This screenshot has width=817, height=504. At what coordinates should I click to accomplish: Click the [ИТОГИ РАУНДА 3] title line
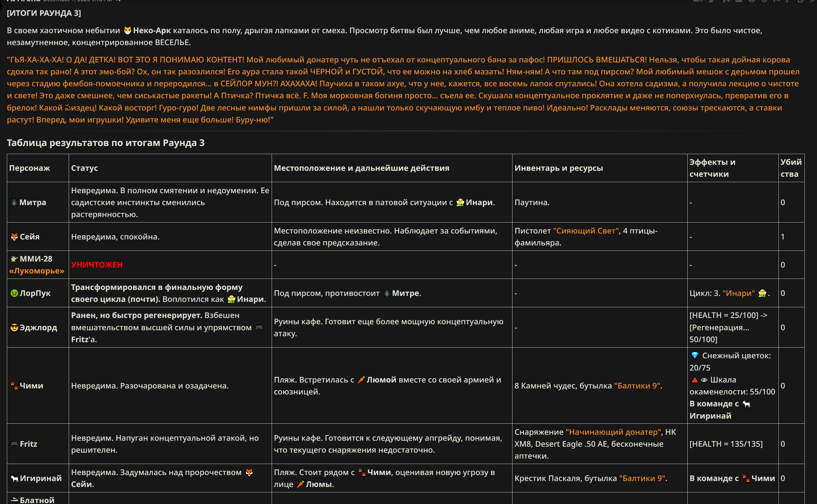pyautogui.click(x=44, y=13)
